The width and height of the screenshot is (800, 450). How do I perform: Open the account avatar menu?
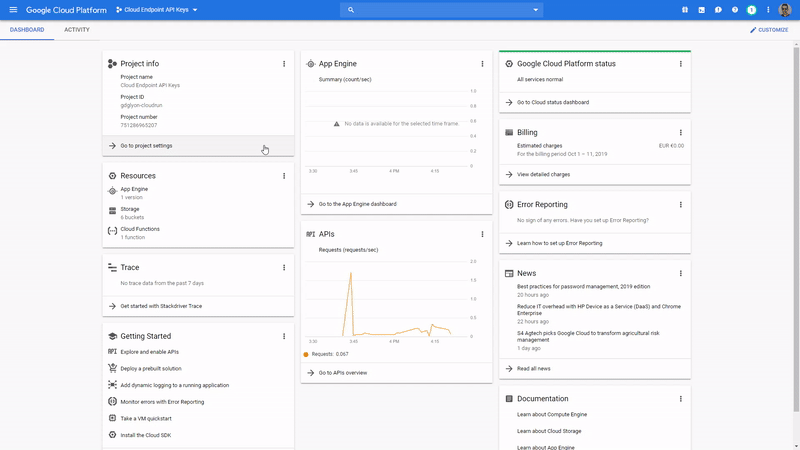785,10
